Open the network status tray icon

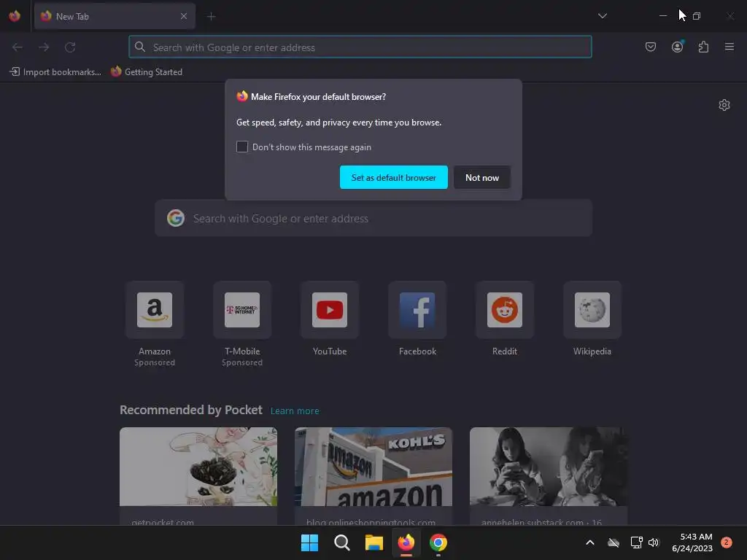pyautogui.click(x=636, y=542)
